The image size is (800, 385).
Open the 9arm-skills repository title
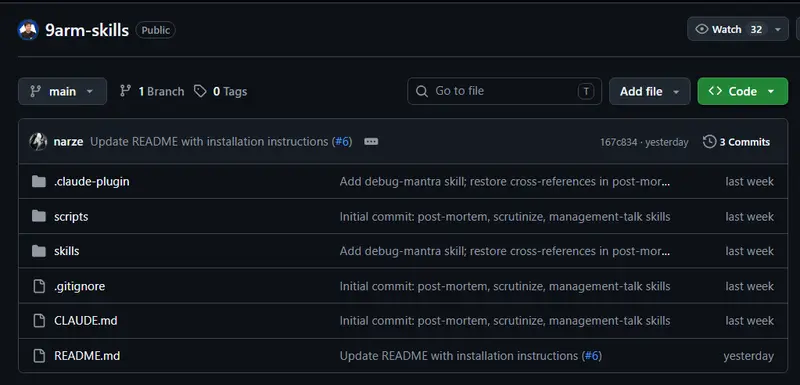tap(87, 30)
